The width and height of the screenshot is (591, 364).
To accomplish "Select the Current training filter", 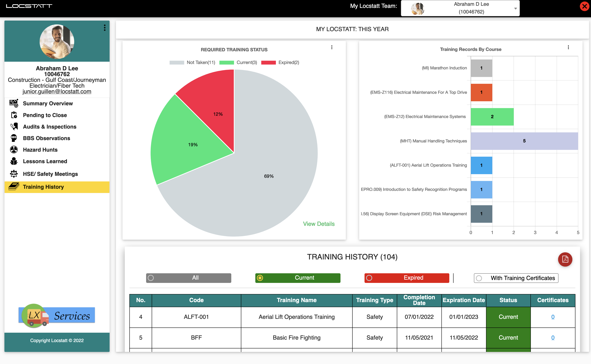I will (x=298, y=278).
